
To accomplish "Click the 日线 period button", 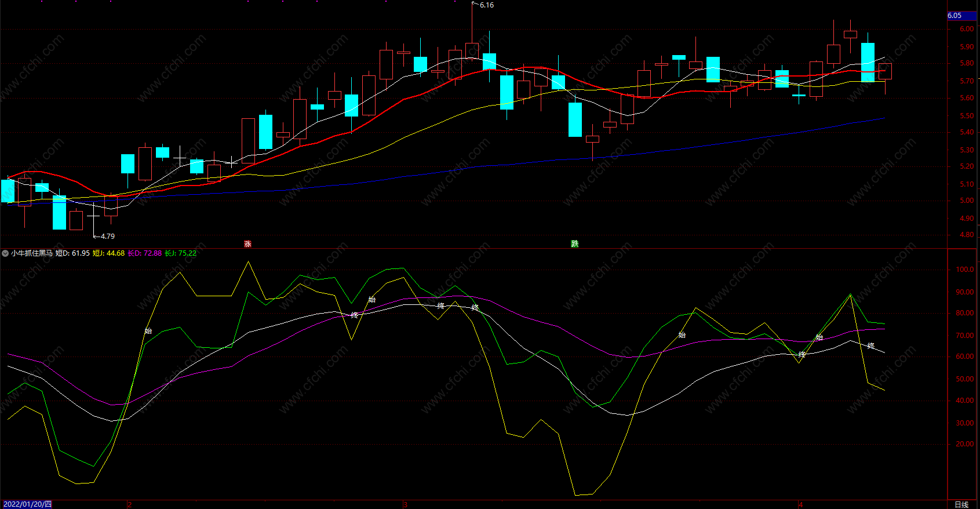I will pyautogui.click(x=961, y=504).
